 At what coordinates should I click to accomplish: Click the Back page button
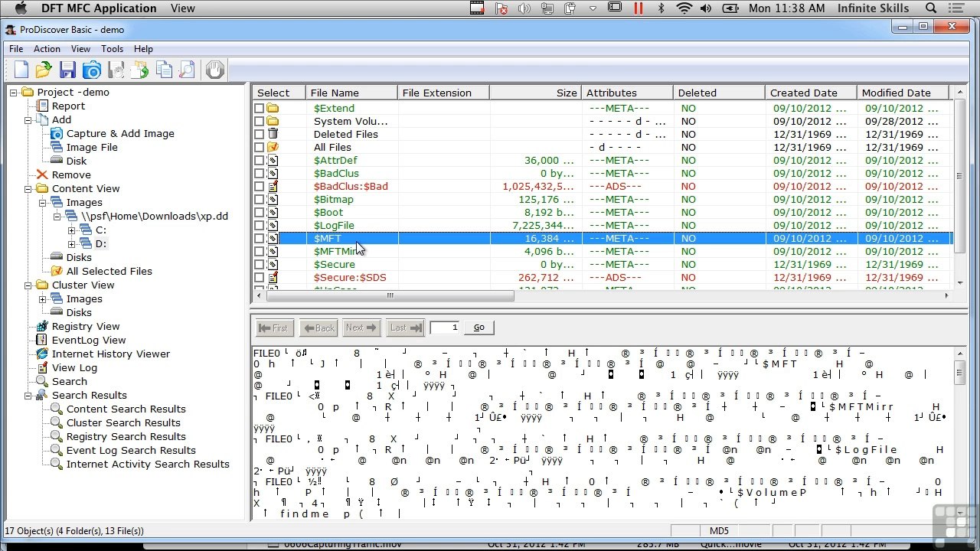pyautogui.click(x=318, y=328)
